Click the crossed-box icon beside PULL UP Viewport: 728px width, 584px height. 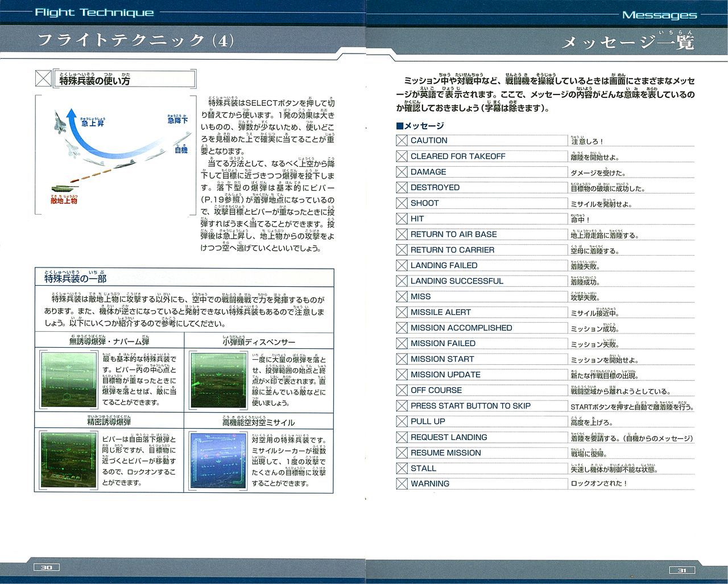coord(402,421)
